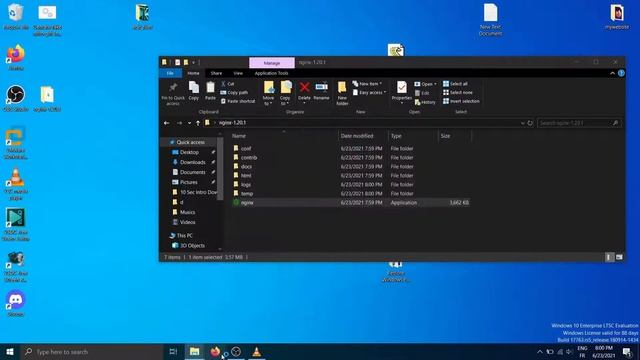Click the Manage contextual tab

pyautogui.click(x=272, y=63)
